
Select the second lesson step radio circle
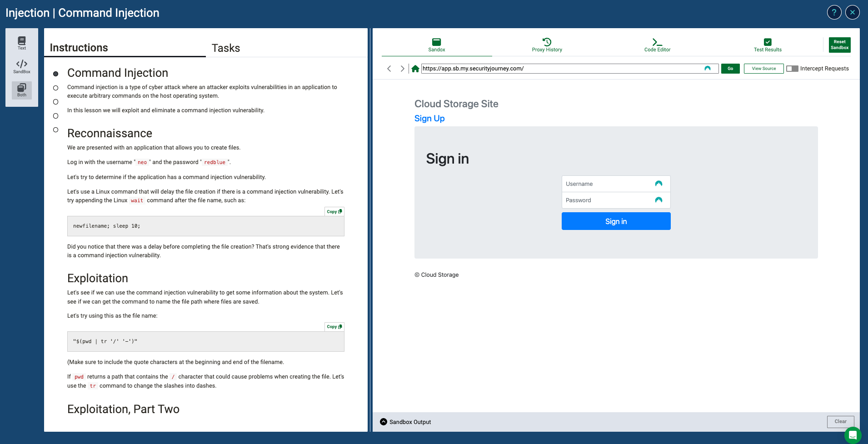[56, 88]
